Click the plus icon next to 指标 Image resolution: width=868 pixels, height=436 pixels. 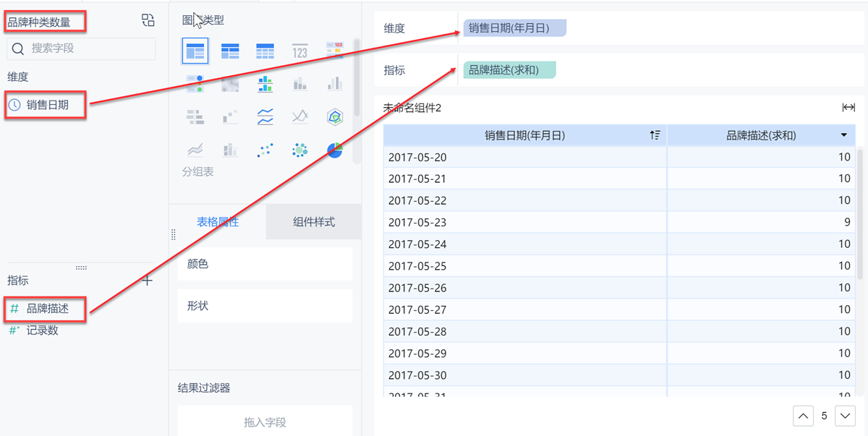pos(147,280)
